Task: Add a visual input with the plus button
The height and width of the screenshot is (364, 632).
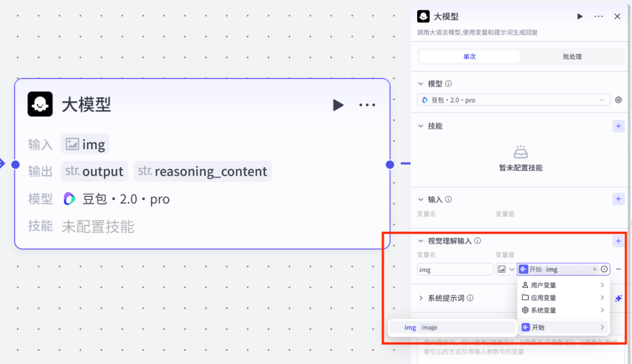Action: [619, 241]
